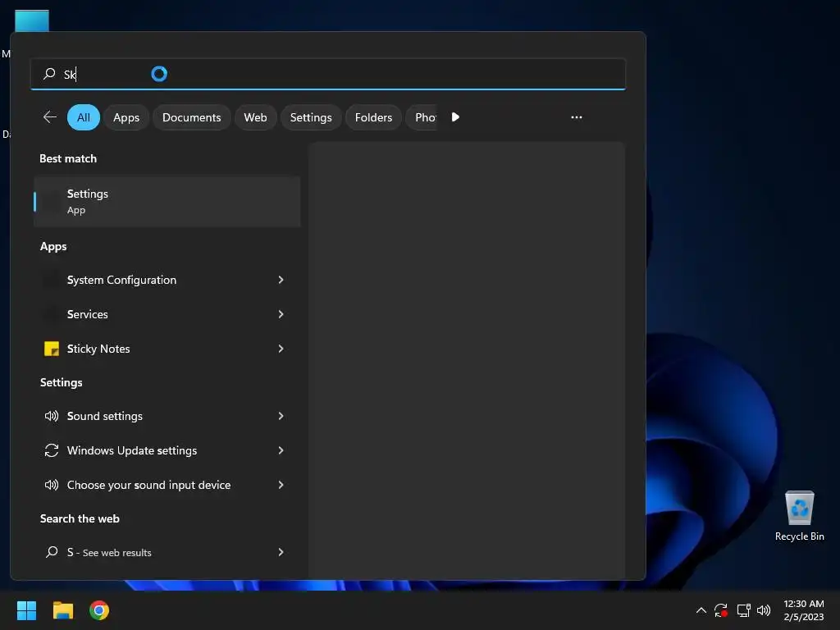Open the three-dot options menu

click(577, 117)
